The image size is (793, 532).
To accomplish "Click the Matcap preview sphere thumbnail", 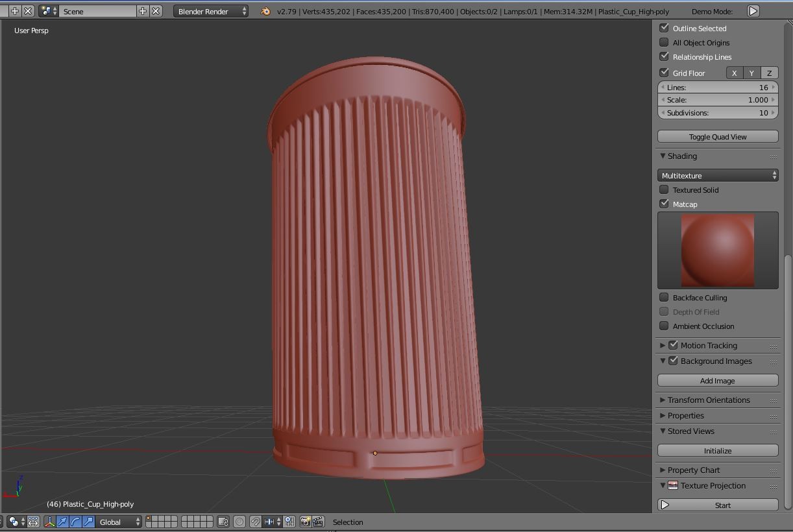I will coord(717,250).
